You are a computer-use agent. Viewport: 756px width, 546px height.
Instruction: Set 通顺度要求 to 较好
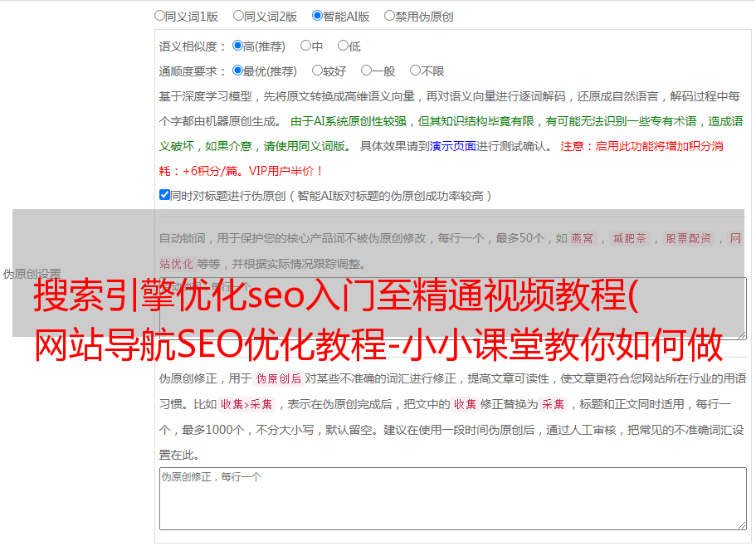tap(317, 71)
